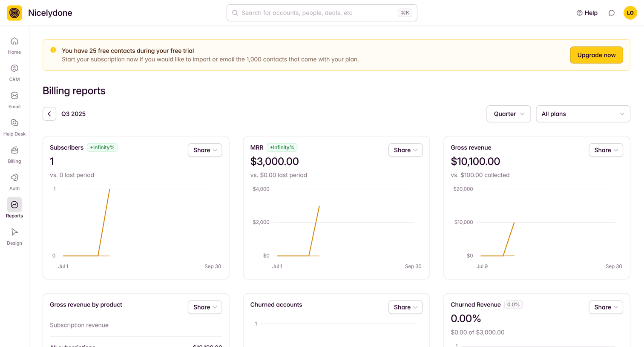Image resolution: width=644 pixels, height=347 pixels.
Task: Open Share dropdown on Gross revenue by product
Action: [x=205, y=307]
